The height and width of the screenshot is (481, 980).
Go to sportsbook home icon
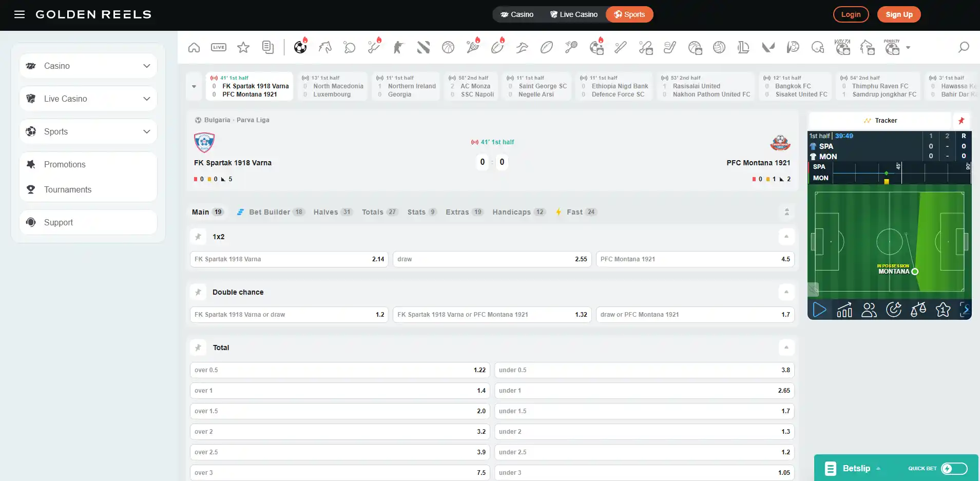pos(194,48)
